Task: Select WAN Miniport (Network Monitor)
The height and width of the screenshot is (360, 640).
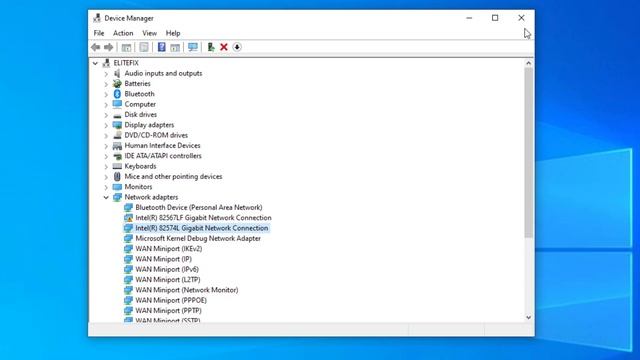Action: click(x=187, y=290)
